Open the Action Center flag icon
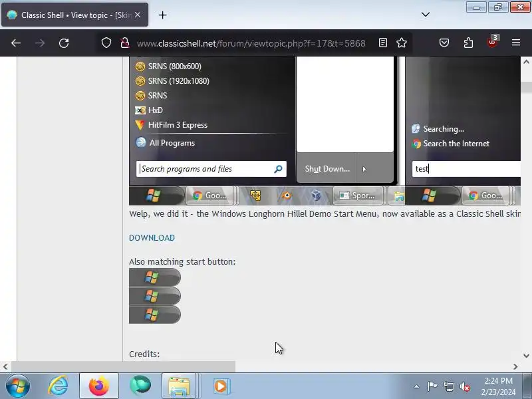Image resolution: width=532 pixels, height=399 pixels. (x=432, y=386)
